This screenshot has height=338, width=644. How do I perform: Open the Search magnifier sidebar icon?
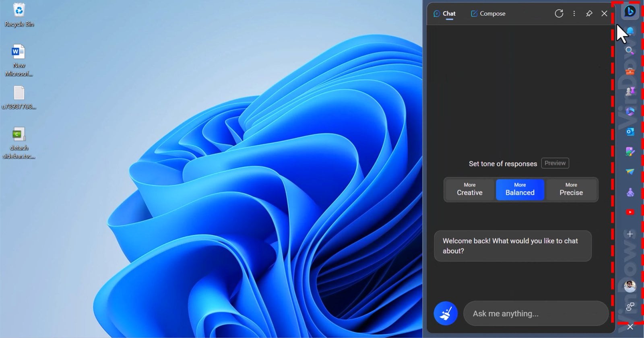tap(630, 51)
